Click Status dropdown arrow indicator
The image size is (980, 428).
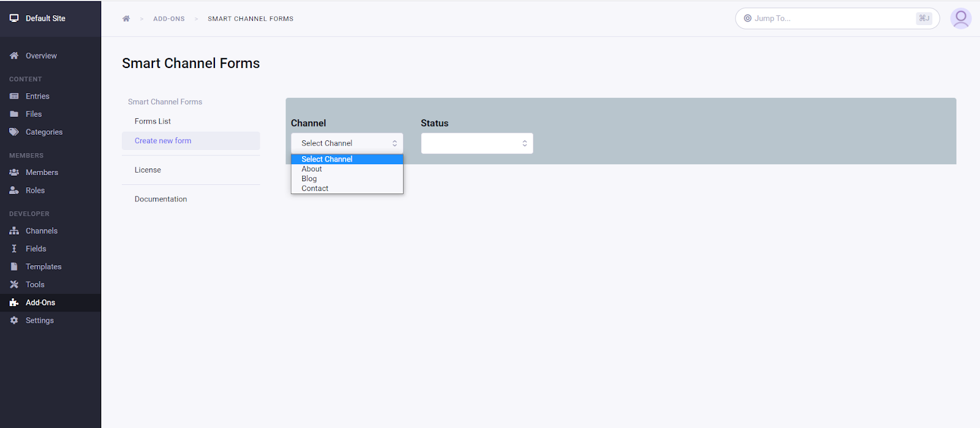click(x=525, y=143)
